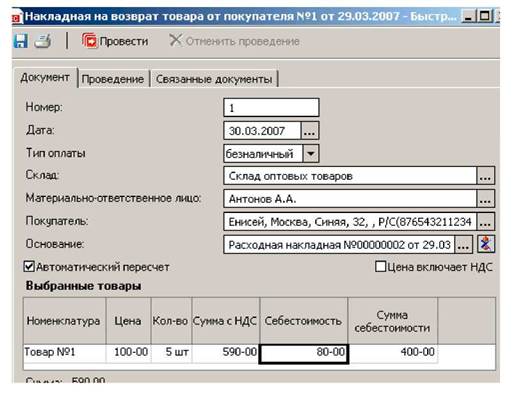Click the Save floppy disk icon
Viewport: 516px width, 394px height.
[x=21, y=41]
